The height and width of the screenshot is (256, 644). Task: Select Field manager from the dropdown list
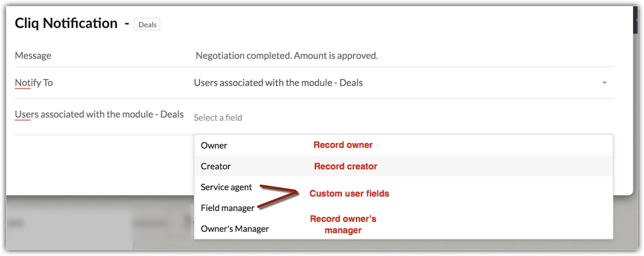227,207
